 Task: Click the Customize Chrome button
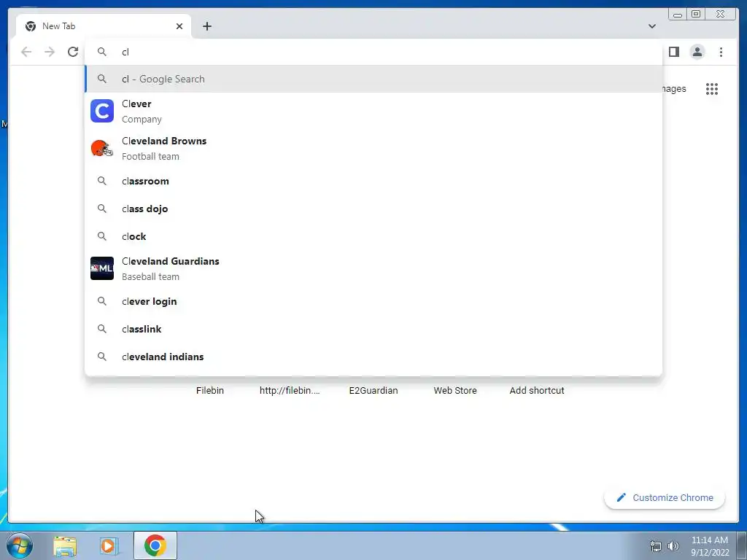tap(665, 497)
